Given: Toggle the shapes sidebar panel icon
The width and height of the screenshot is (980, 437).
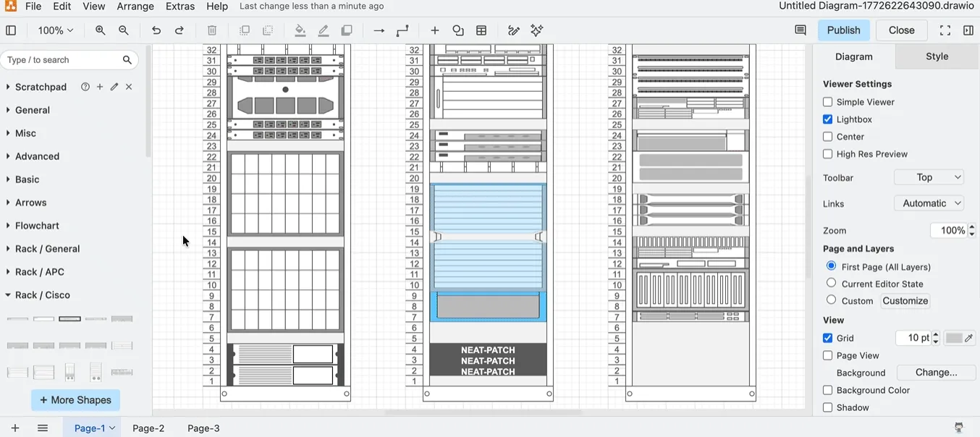Looking at the screenshot, I should (11, 30).
